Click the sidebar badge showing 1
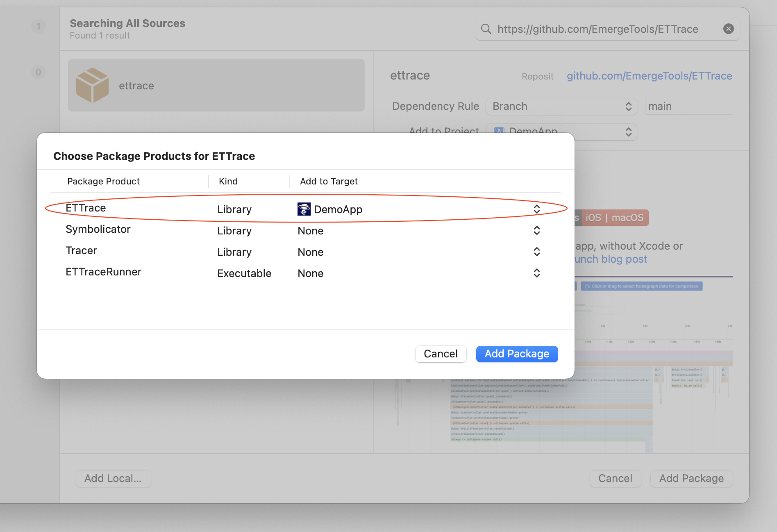The height and width of the screenshot is (532, 777). tap(39, 26)
